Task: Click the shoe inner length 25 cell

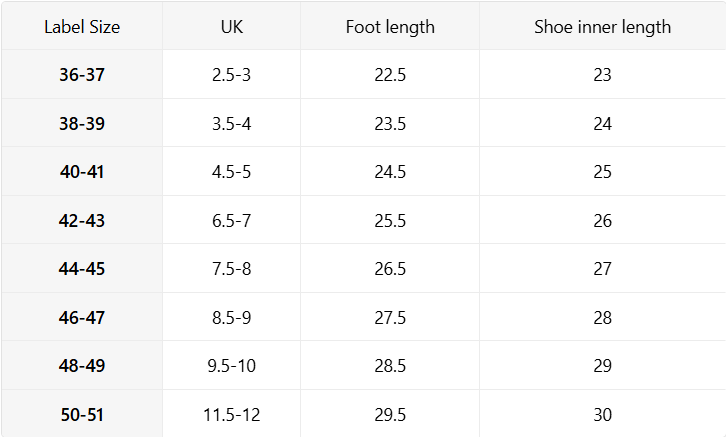Action: [602, 172]
